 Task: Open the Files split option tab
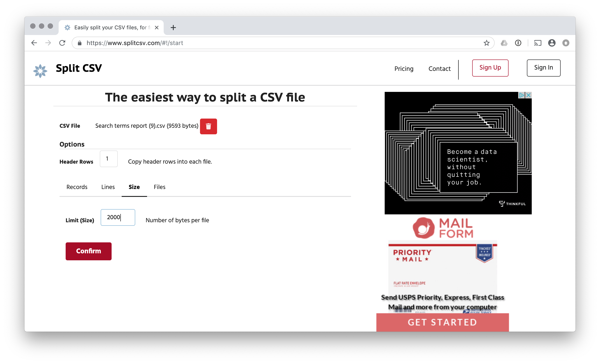(x=159, y=187)
